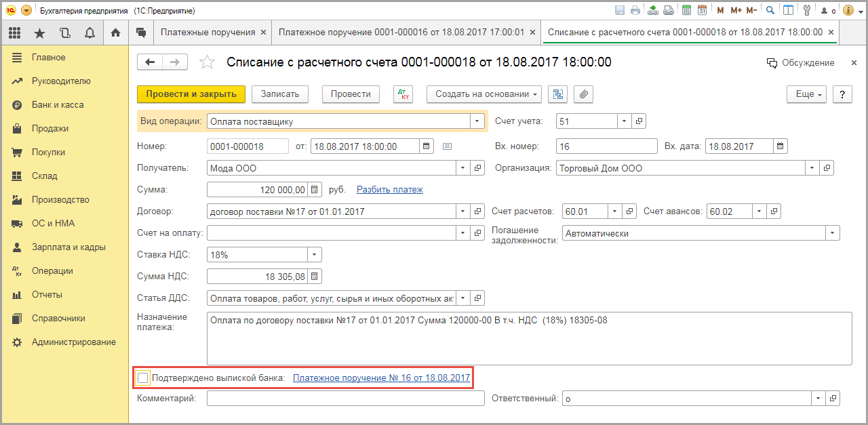Open the Получатель Мода ООО record button
The image size is (868, 425).
tap(477, 168)
